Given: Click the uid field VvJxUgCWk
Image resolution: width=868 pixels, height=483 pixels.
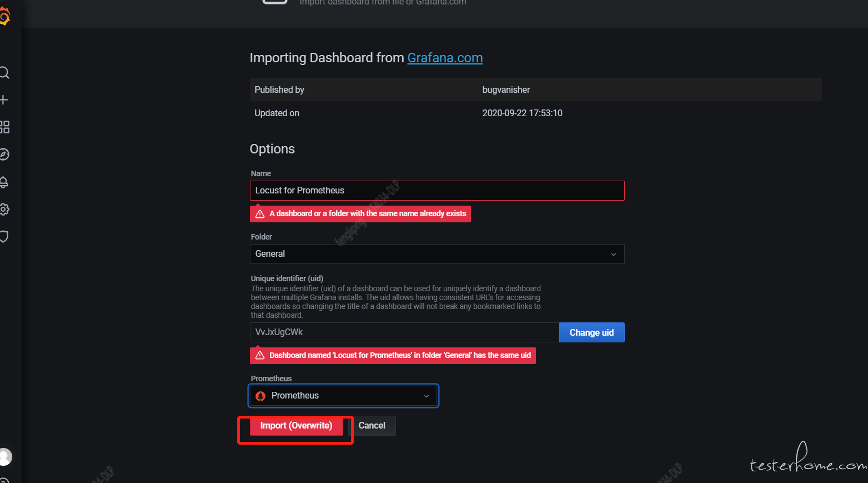Looking at the screenshot, I should click(x=404, y=332).
